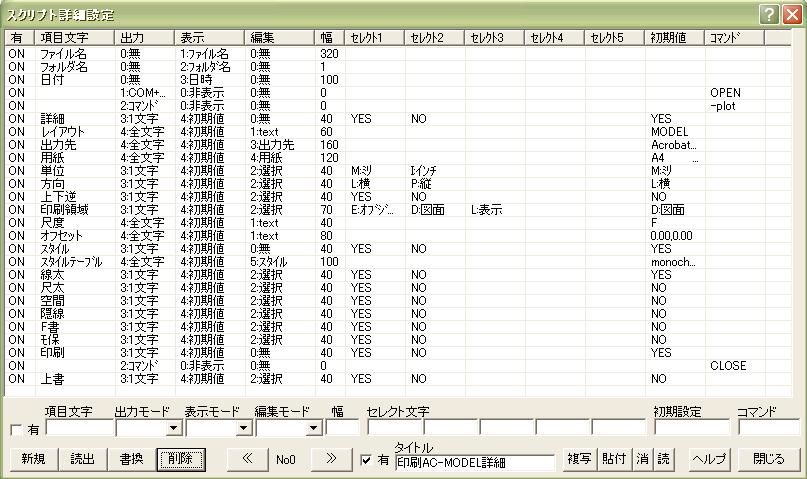The width and height of the screenshot is (807, 479).
Task: Uncheck the 有 checkbox next to タイトル
Action: click(366, 460)
